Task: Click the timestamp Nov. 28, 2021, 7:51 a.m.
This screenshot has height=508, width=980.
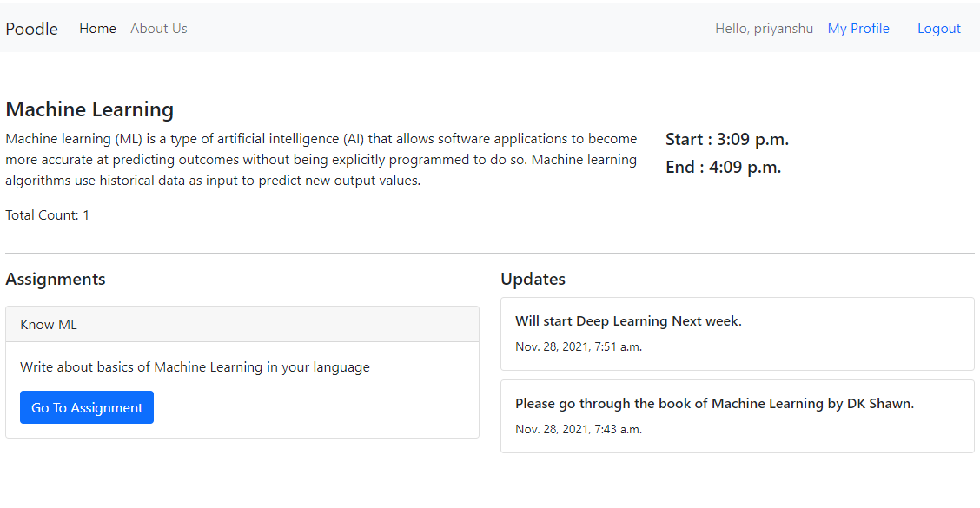Action: click(x=578, y=346)
